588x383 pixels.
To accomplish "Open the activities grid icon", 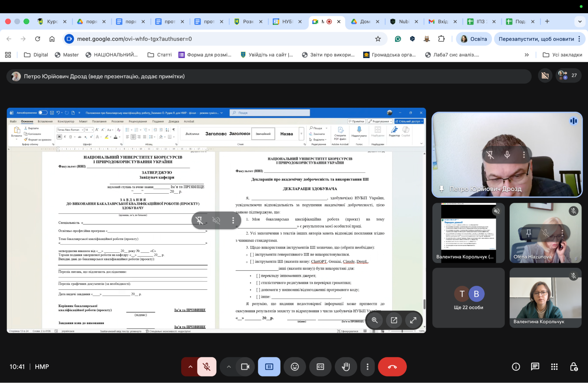I will click(x=554, y=367).
